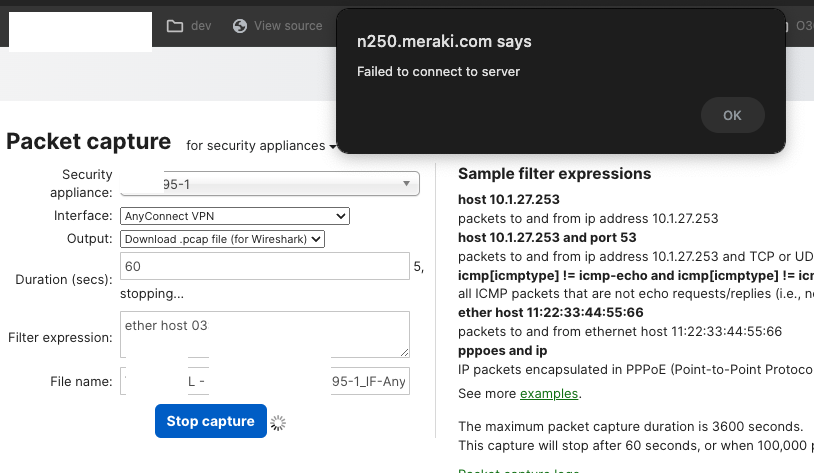The height and width of the screenshot is (473, 814).
Task: Click OK in the alert dialog
Action: point(732,115)
